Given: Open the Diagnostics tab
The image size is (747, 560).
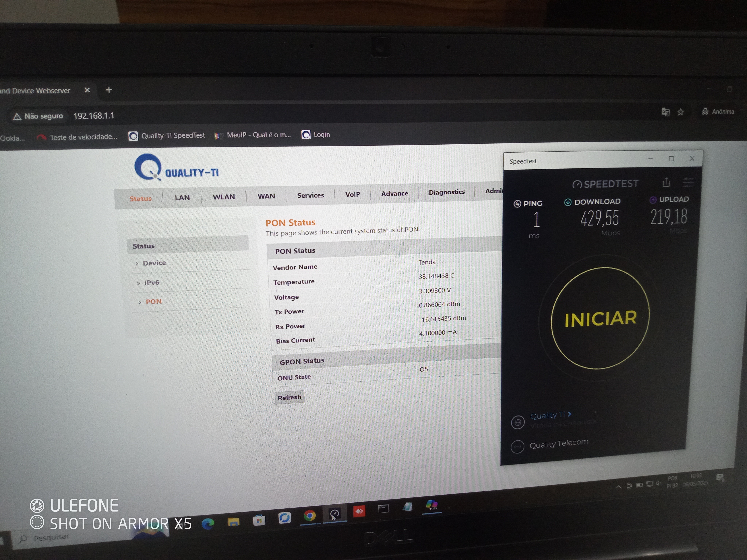Looking at the screenshot, I should coord(446,192).
